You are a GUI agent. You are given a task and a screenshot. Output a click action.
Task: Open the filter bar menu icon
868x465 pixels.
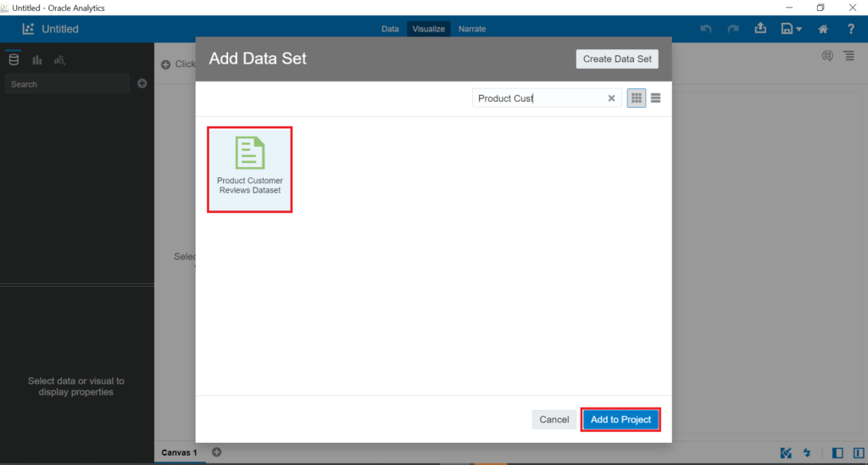(849, 55)
